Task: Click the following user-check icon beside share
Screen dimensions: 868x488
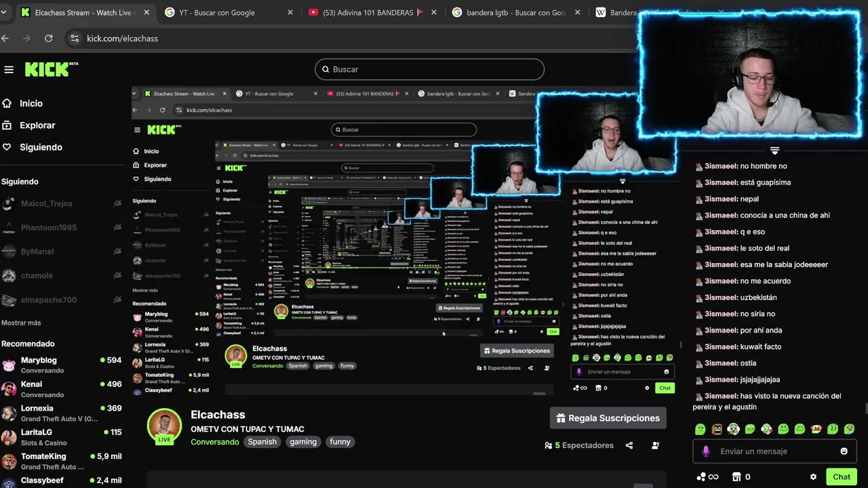Action: point(655,445)
